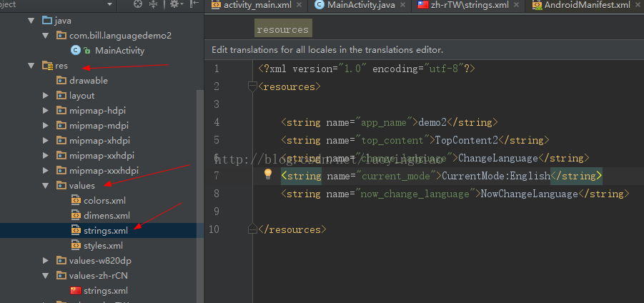Click the closing resources tag on line 10
Viewport: 644px width, 303px height.
tap(292, 229)
